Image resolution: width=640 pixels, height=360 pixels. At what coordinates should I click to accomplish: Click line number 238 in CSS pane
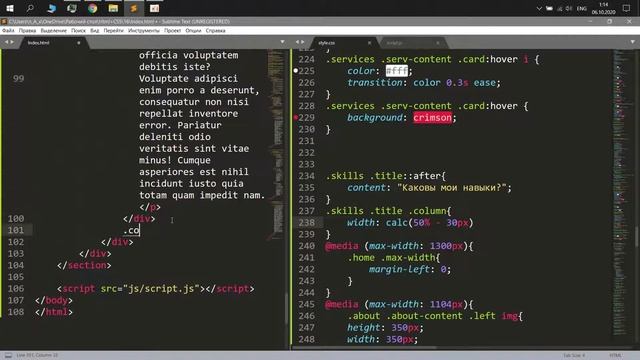(x=307, y=222)
